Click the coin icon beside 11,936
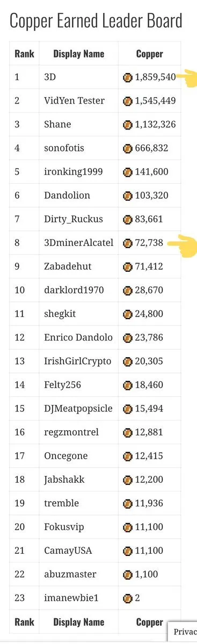 coord(128,503)
